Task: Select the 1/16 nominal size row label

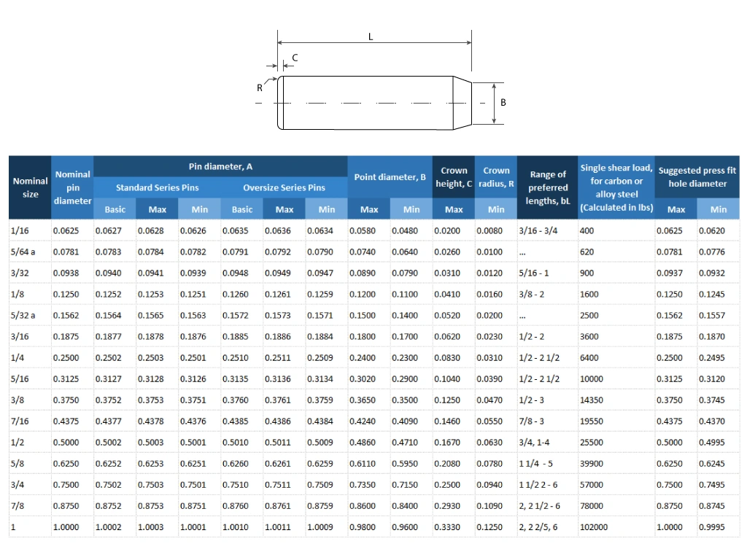Action: click(x=20, y=230)
